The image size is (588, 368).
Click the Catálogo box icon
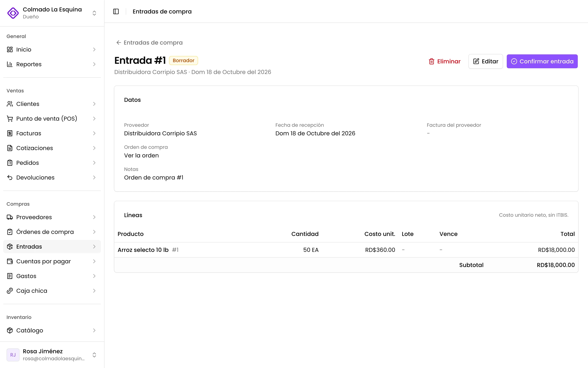click(x=10, y=330)
